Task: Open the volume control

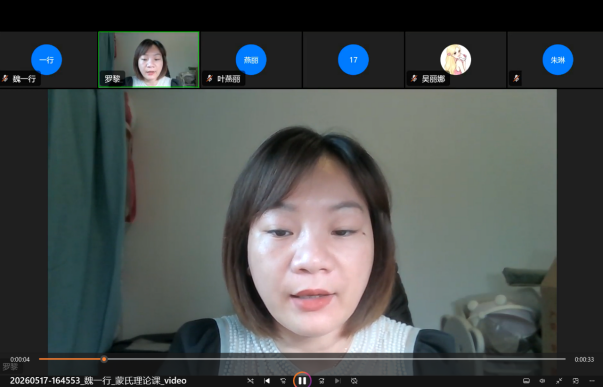Action: [x=543, y=381]
